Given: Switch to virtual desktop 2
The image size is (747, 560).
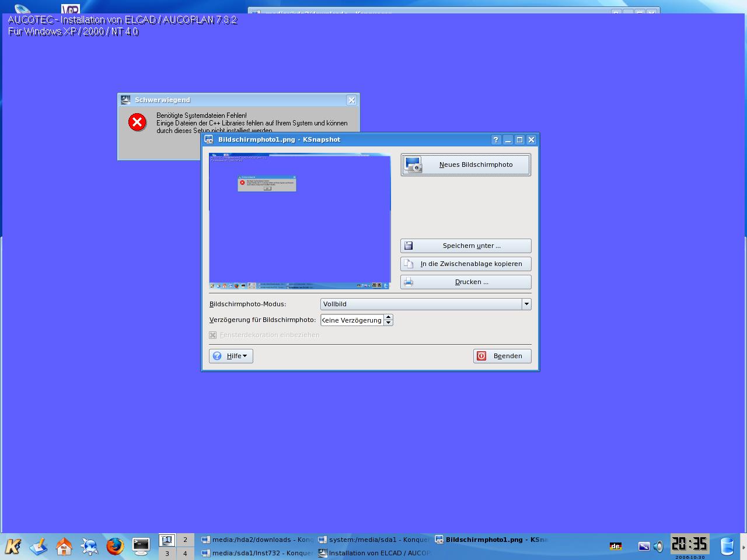Looking at the screenshot, I should tap(186, 540).
